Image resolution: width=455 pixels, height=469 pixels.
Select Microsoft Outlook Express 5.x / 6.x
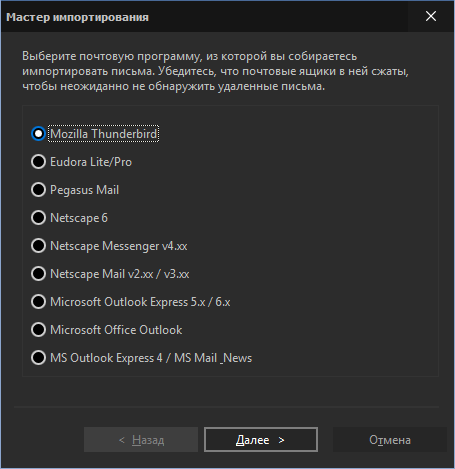click(x=38, y=302)
